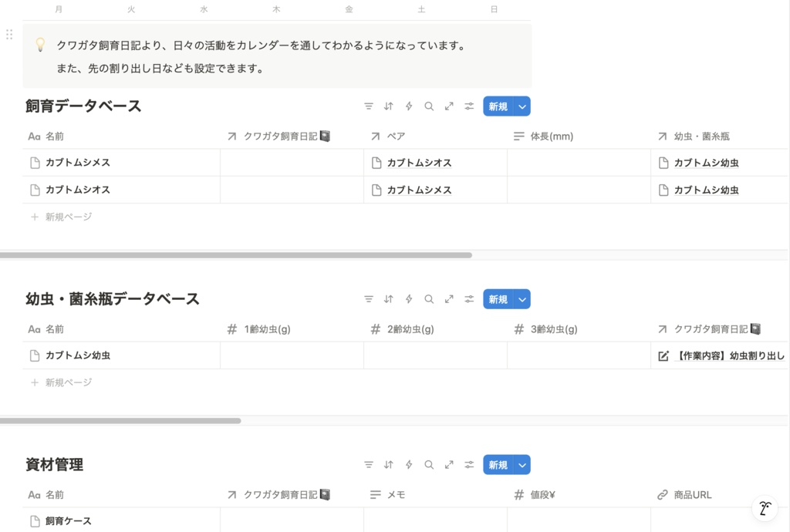Click the 体長(mm) column header
The width and height of the screenshot is (790, 532).
pyautogui.click(x=579, y=136)
